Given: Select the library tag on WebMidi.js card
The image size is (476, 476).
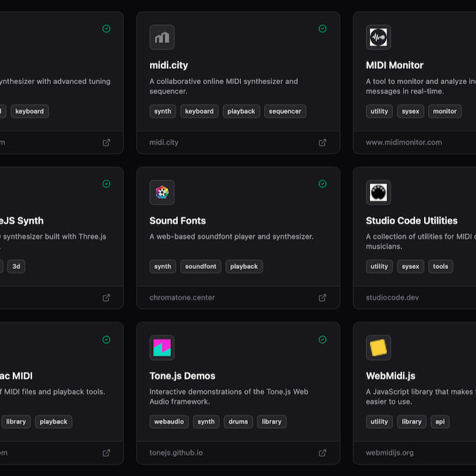Looking at the screenshot, I should 412,421.
